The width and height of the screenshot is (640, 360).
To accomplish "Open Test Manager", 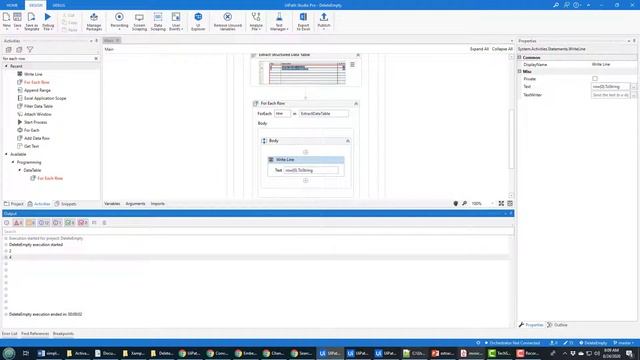I will tap(279, 21).
